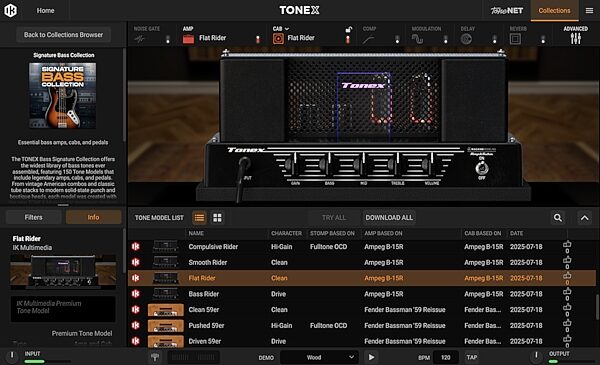Screen dimensions: 600x365
Task: Toggle the Cab power switch
Action: (x=347, y=39)
